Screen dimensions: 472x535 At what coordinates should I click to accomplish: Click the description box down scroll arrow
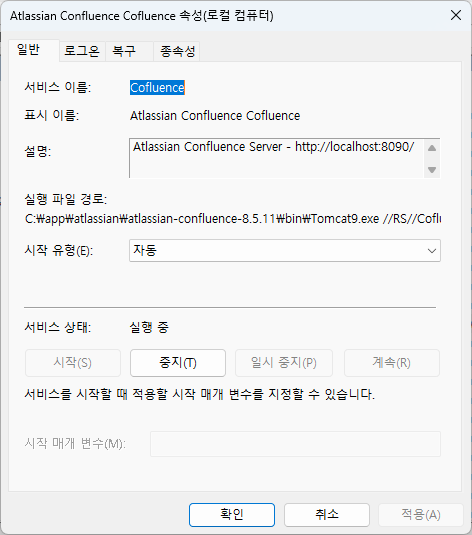(432, 170)
